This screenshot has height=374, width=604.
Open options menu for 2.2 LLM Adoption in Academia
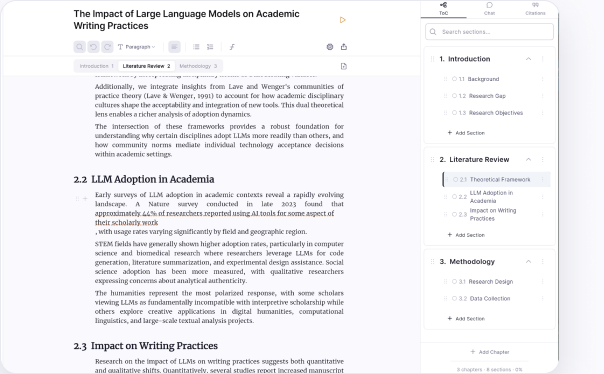pos(542,197)
